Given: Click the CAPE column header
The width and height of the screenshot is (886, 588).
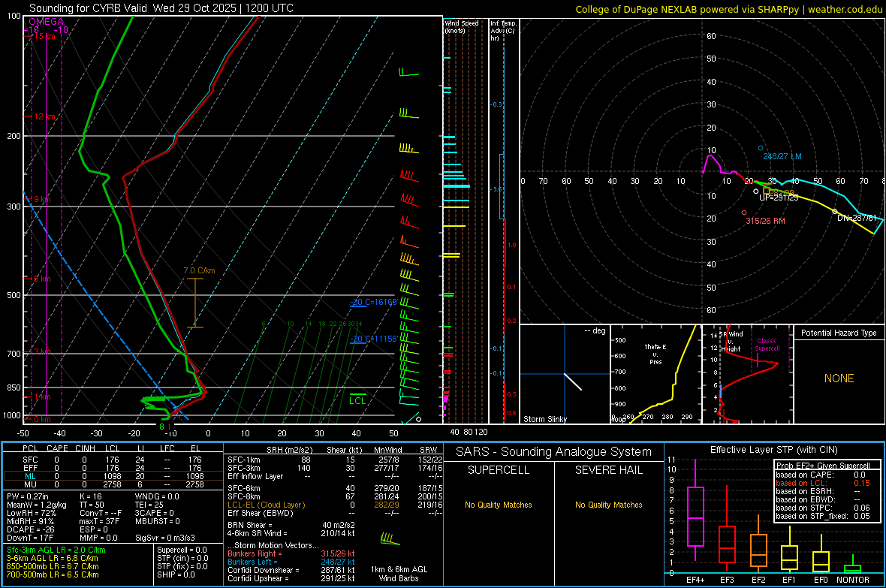Looking at the screenshot, I should click(57, 448).
